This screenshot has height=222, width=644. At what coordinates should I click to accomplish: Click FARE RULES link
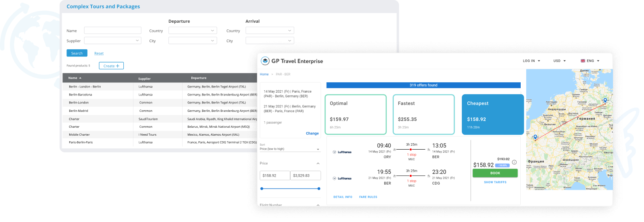368,197
